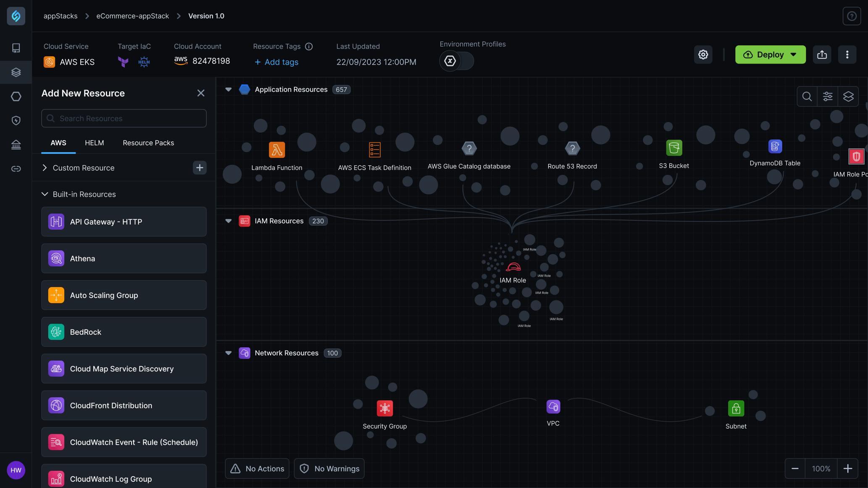Click the No Actions button
Viewport: 868px width, 488px height.
pos(257,468)
